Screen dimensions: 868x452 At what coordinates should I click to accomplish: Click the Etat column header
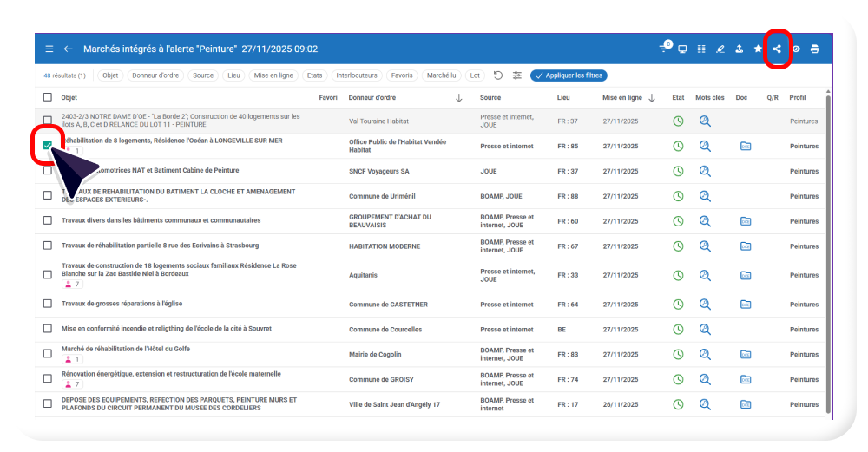678,98
